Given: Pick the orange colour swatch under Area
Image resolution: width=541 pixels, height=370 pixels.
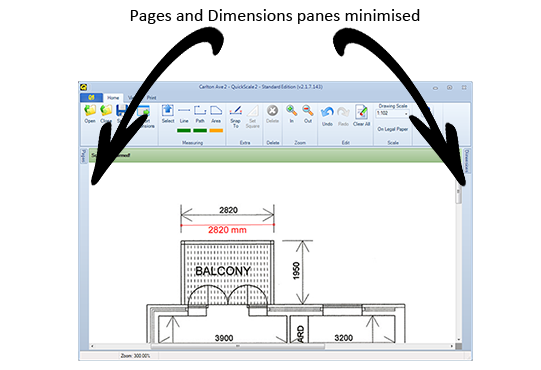Looking at the screenshot, I should click(x=216, y=130).
